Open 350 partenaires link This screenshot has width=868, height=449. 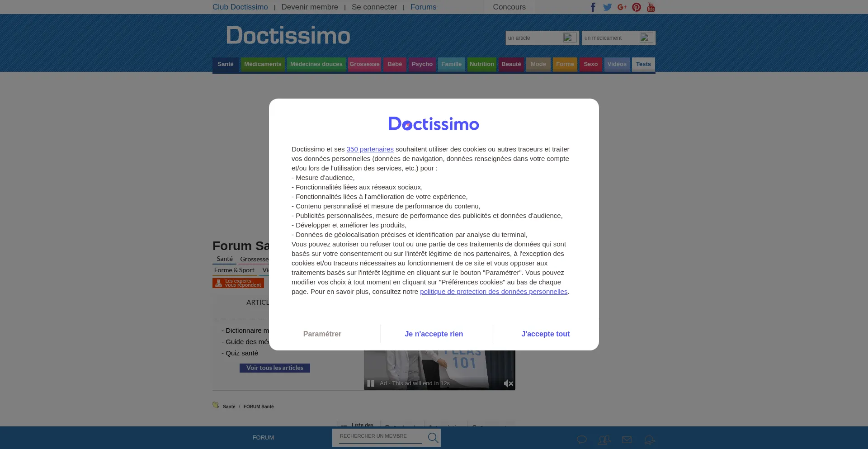coord(370,149)
